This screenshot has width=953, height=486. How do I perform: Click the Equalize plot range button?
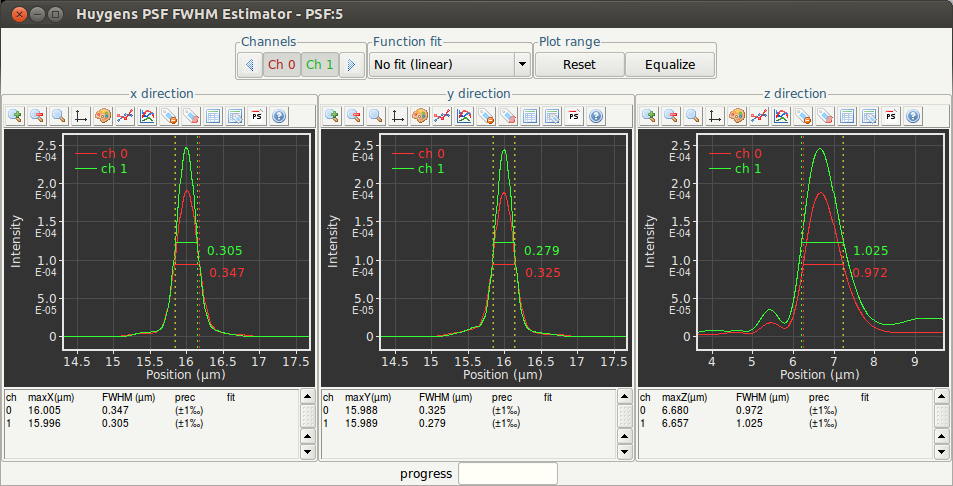tap(669, 65)
